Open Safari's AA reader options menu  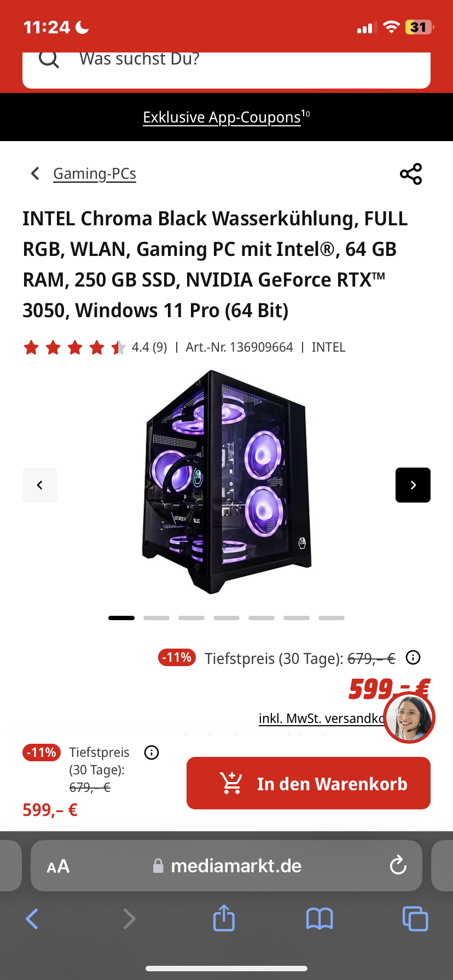tap(58, 866)
